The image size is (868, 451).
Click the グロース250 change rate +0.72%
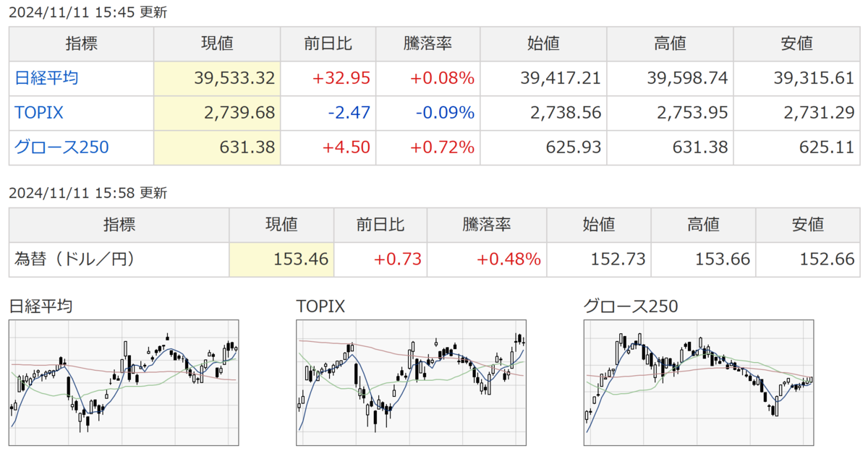click(x=443, y=147)
